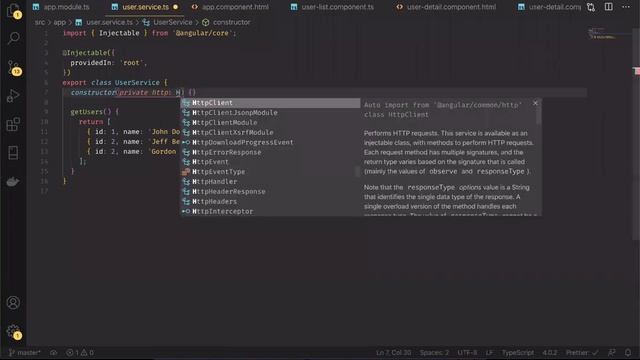Select HttpErrorResponse suggestion

tap(271, 152)
